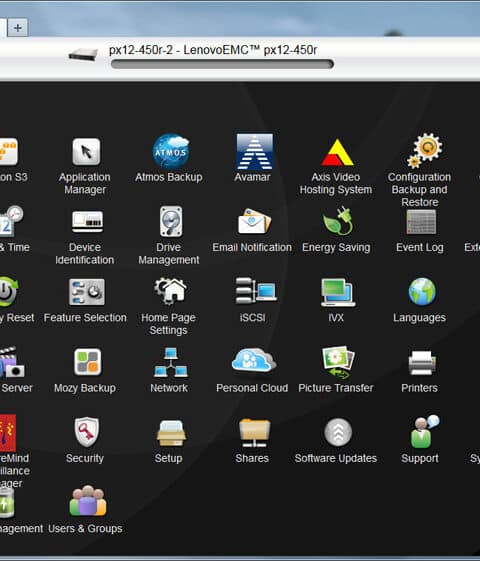Open Shares management

254,433
